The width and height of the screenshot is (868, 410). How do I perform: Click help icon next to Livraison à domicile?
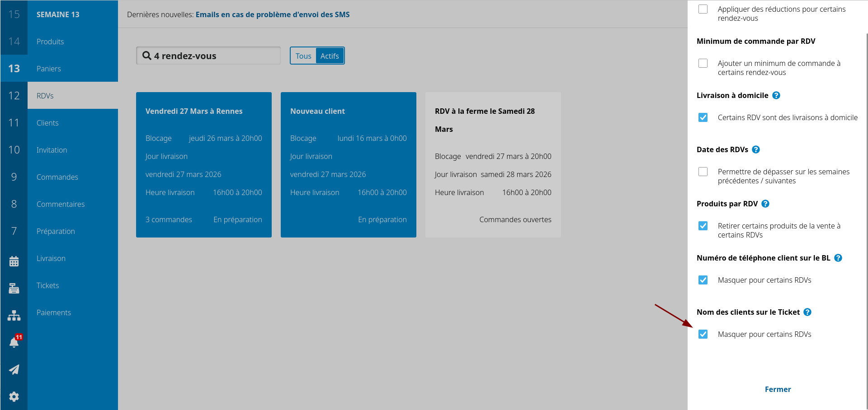[776, 95]
